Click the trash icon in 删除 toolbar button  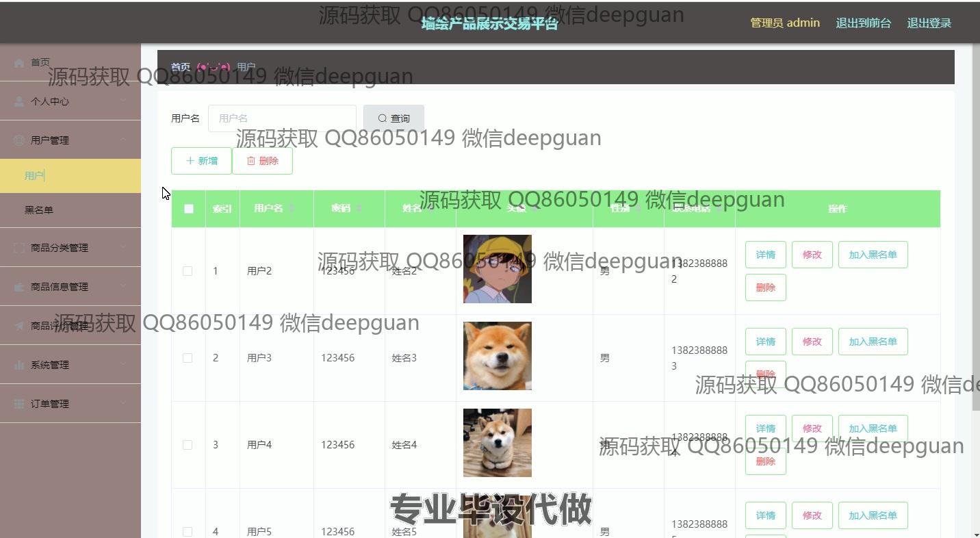click(251, 161)
